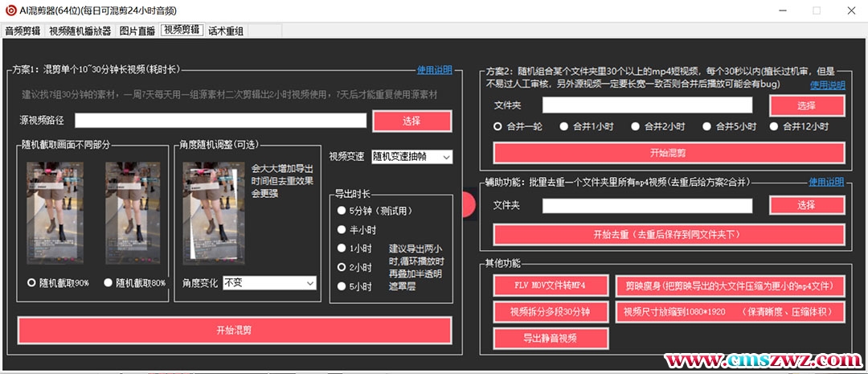This screenshot has height=374, width=868.
Task: Click the FLV MOV文件转MP4 button
Action: (x=550, y=286)
